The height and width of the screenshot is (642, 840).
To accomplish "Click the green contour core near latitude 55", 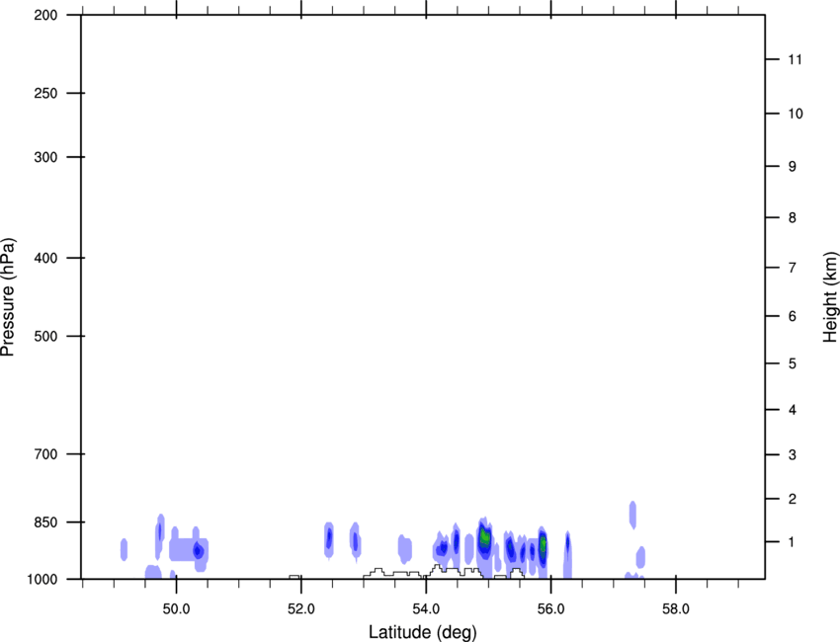I will (485, 537).
